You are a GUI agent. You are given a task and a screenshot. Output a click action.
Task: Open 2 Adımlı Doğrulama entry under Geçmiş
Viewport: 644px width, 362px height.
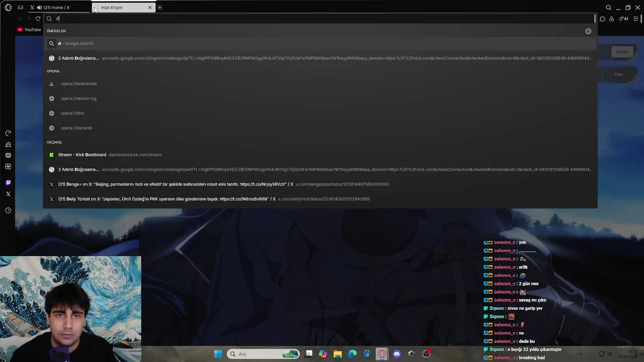[x=320, y=169]
